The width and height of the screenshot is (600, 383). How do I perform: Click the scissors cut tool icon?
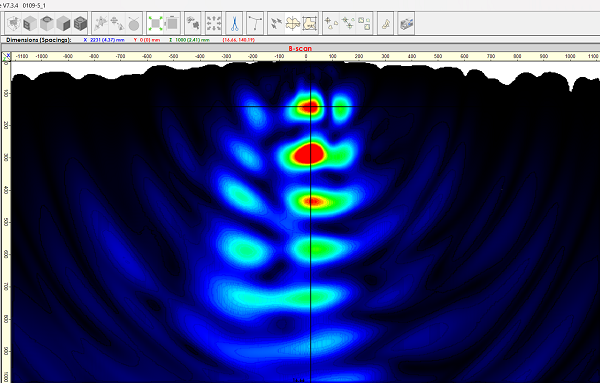(234, 24)
